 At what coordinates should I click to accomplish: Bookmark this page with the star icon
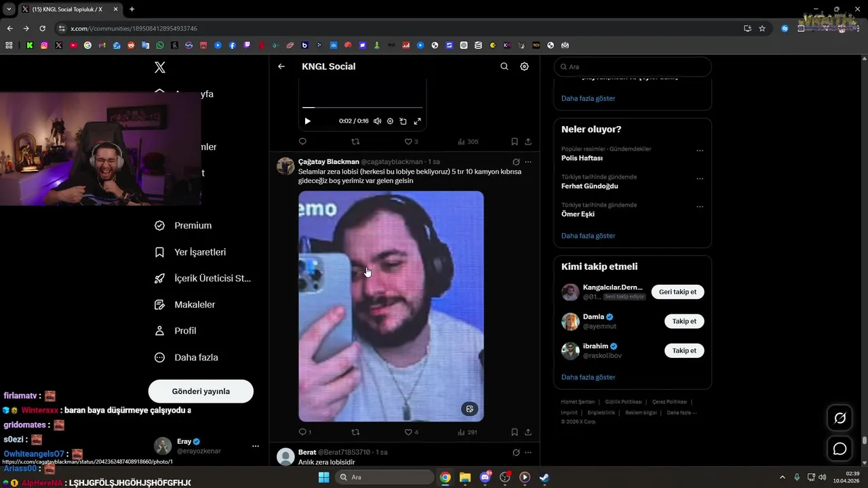(762, 28)
